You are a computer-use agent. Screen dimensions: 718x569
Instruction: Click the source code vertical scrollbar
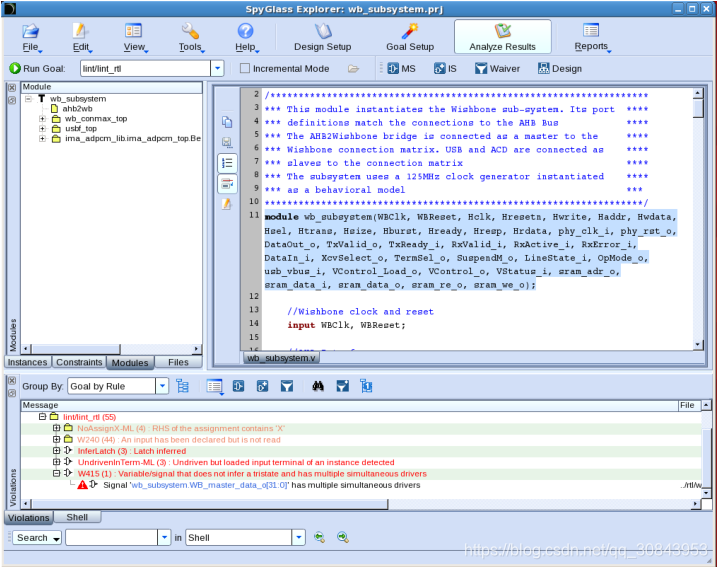tap(698, 108)
